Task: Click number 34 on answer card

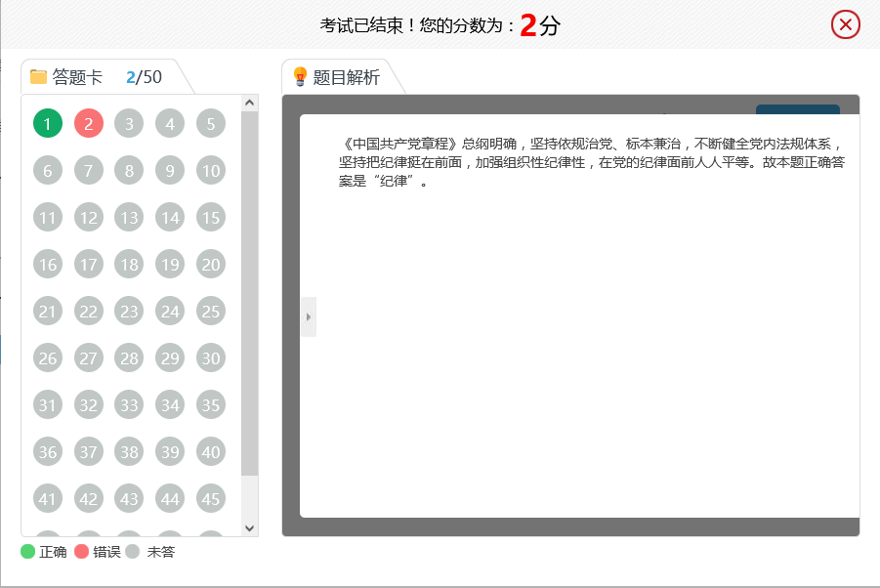Action: point(170,404)
